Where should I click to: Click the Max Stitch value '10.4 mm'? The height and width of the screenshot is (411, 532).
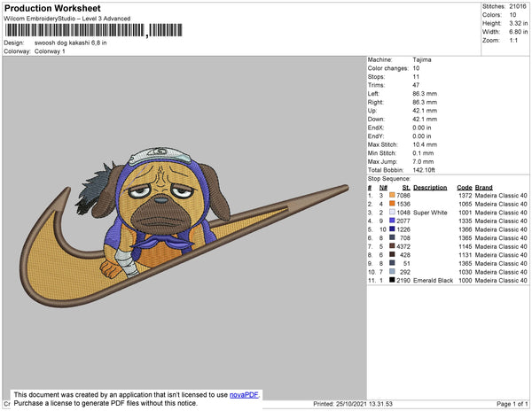pos(425,144)
